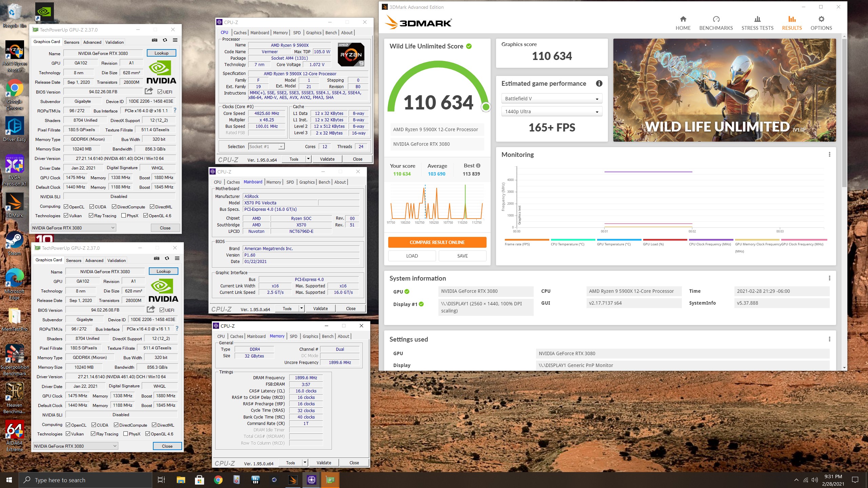Viewport: 868px width, 488px height.
Task: Toggle DirectCompute checkbox in upper GPU-Z window
Action: click(x=114, y=207)
